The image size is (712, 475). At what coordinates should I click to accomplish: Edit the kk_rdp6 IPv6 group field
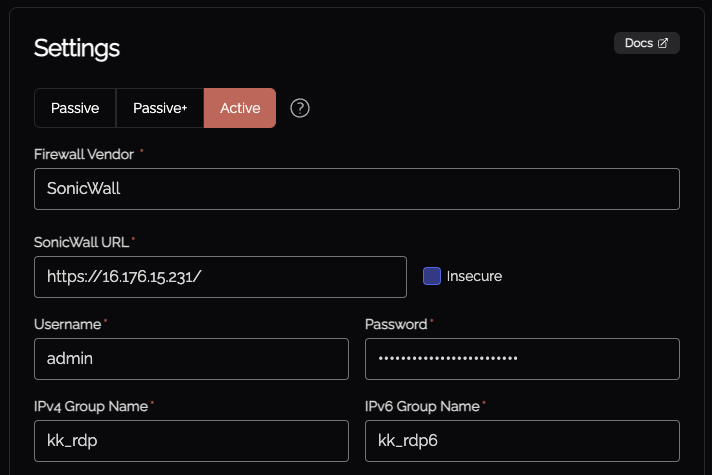(x=522, y=441)
